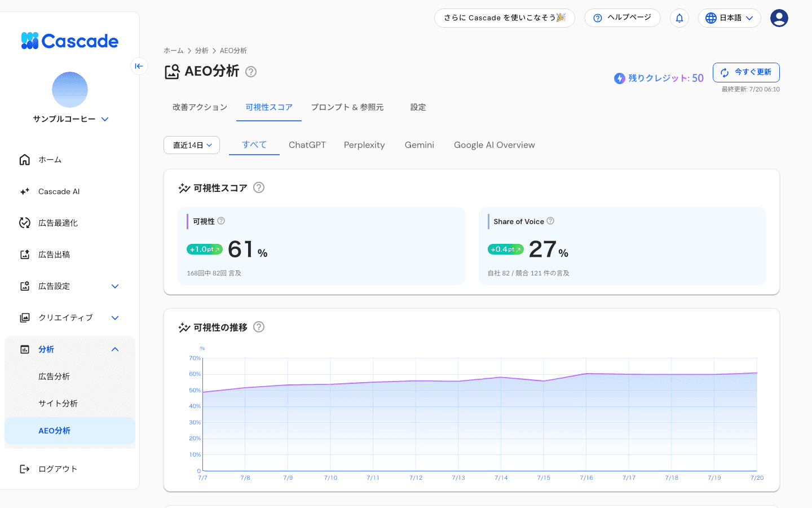Filter by Google AI Overview tab
Image resolution: width=812 pixels, height=508 pixels.
pos(495,145)
